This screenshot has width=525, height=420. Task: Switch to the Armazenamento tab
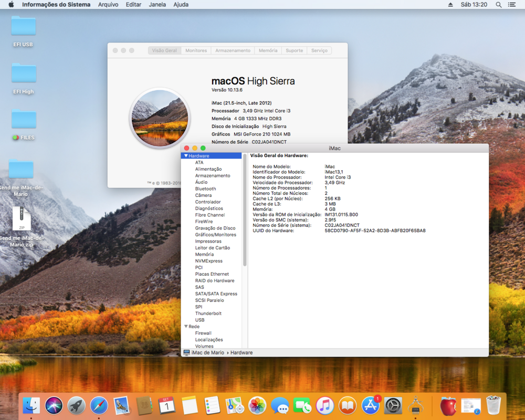point(233,50)
